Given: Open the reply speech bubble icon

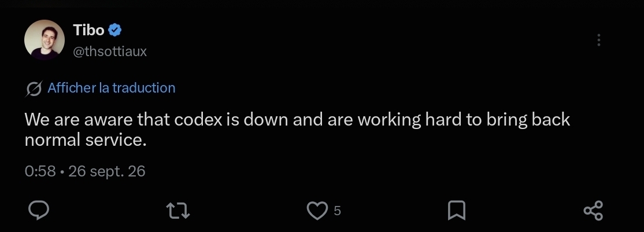Looking at the screenshot, I should click(39, 210).
